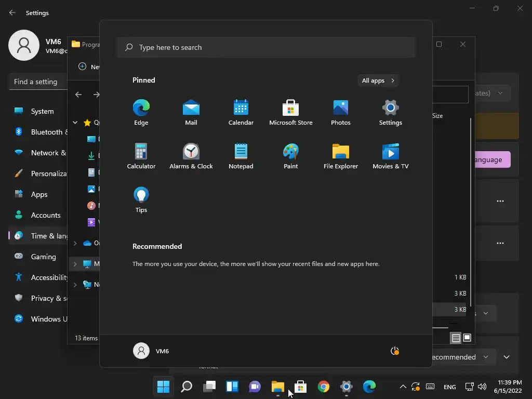
Task: Open Privacy & security settings
Action: pyautogui.click(x=38, y=298)
